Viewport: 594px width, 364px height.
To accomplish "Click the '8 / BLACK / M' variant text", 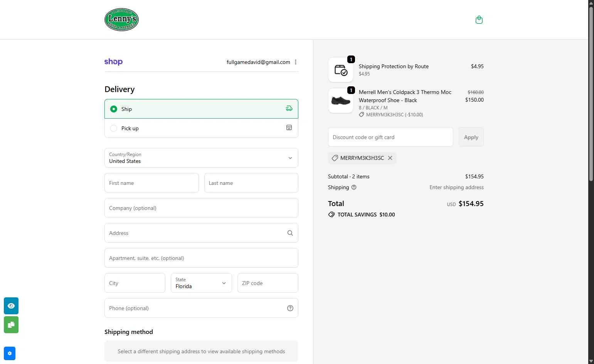I will 373,108.
